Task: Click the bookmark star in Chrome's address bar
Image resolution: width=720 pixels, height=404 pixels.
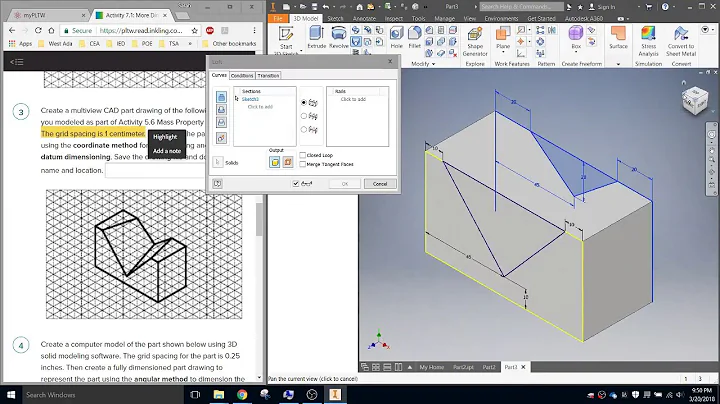Action: (195, 30)
